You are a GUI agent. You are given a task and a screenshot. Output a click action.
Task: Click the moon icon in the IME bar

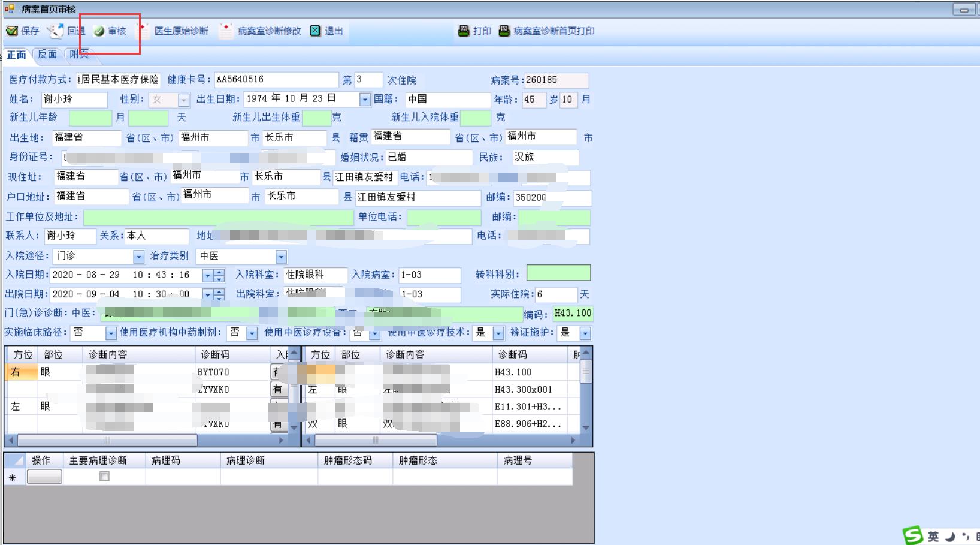(x=950, y=537)
